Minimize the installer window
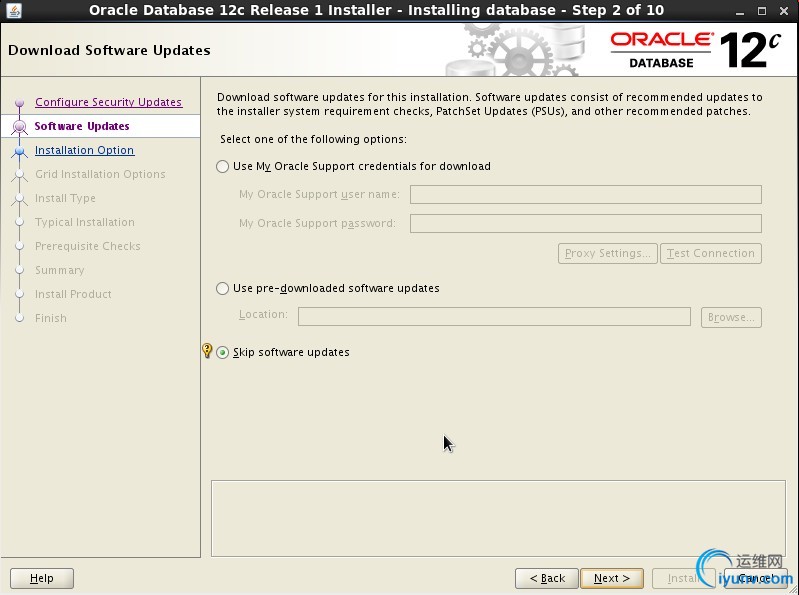Viewport: 799px width, 595px height. pyautogui.click(x=740, y=11)
